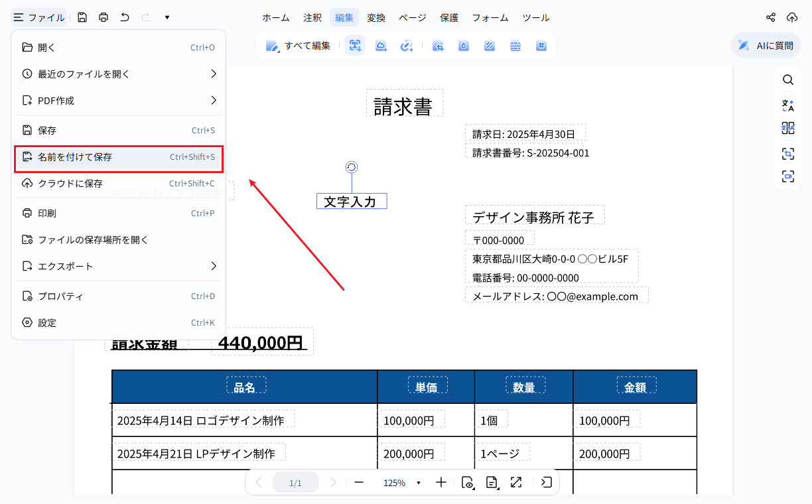This screenshot has width=812, height=504.
Task: Choose 開く in the file menu
Action: (119, 47)
